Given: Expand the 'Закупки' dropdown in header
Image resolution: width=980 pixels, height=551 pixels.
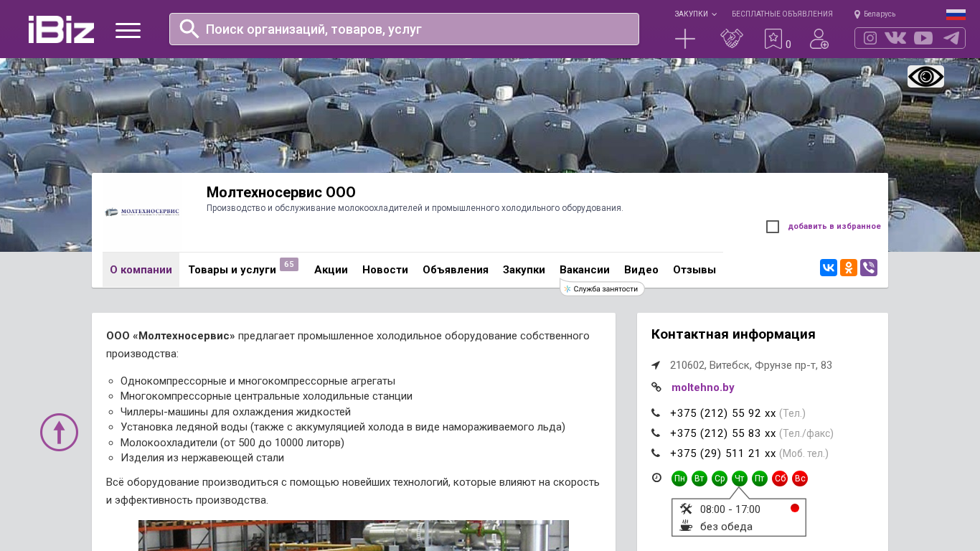Looking at the screenshot, I should click(694, 14).
